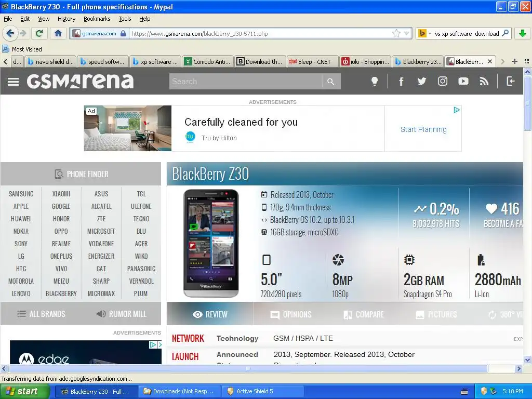Click vertical scrollbar up arrow
Image resolution: width=532 pixels, height=399 pixels.
(x=527, y=71)
